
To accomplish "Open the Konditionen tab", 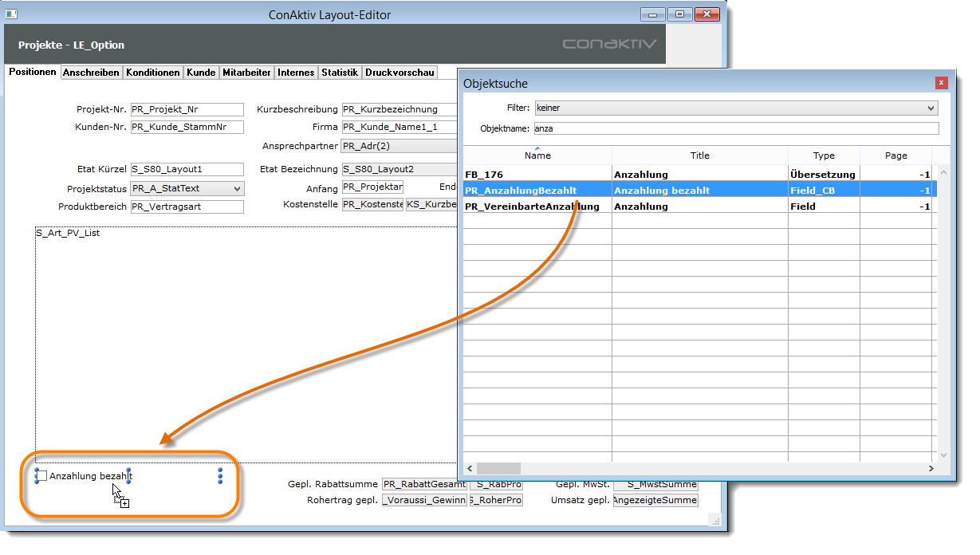I will coord(152,73).
